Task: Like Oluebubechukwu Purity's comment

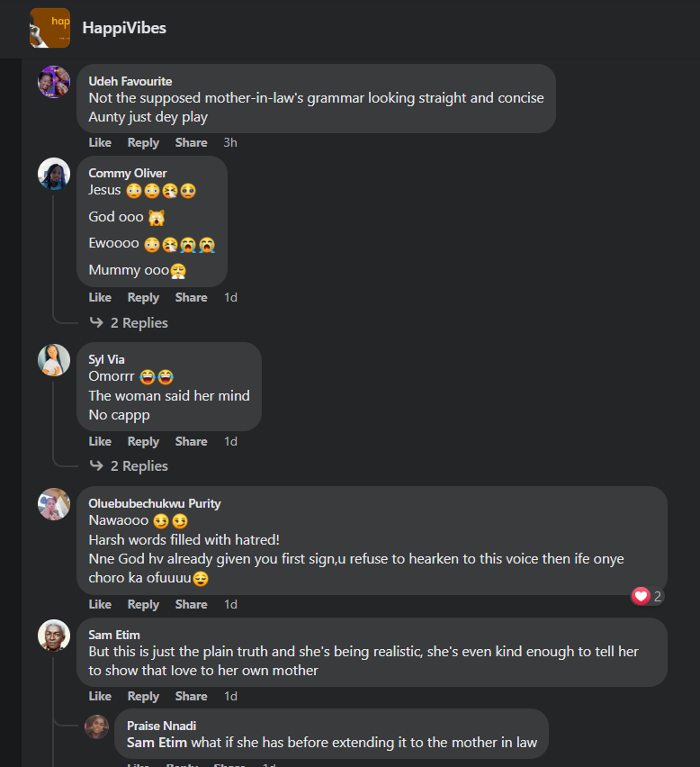Action: [100, 604]
